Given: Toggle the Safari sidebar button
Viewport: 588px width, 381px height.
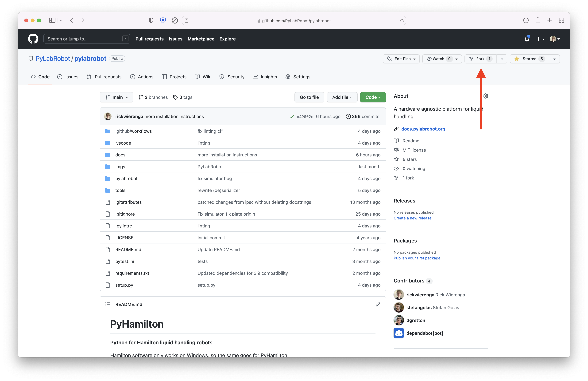Looking at the screenshot, I should (52, 20).
